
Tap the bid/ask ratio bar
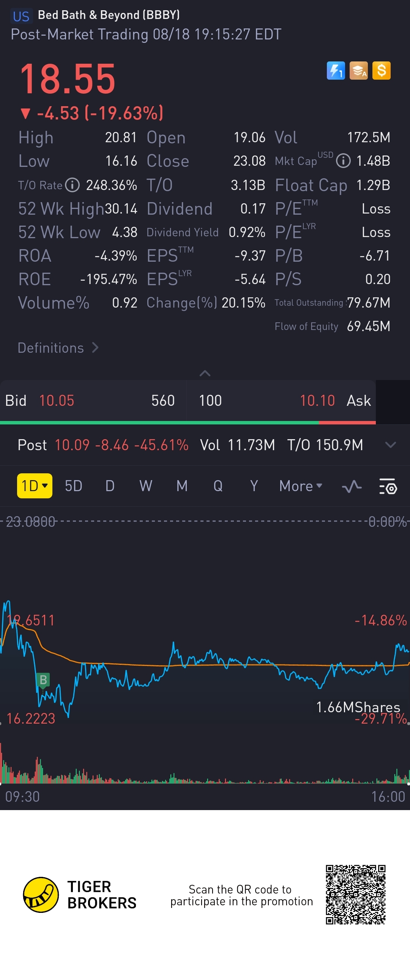click(188, 422)
